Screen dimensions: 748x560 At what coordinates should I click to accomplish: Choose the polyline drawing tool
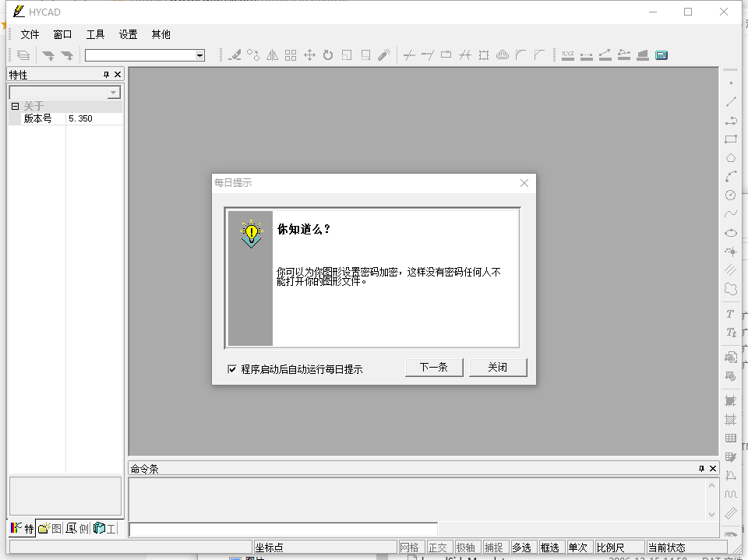[731, 120]
